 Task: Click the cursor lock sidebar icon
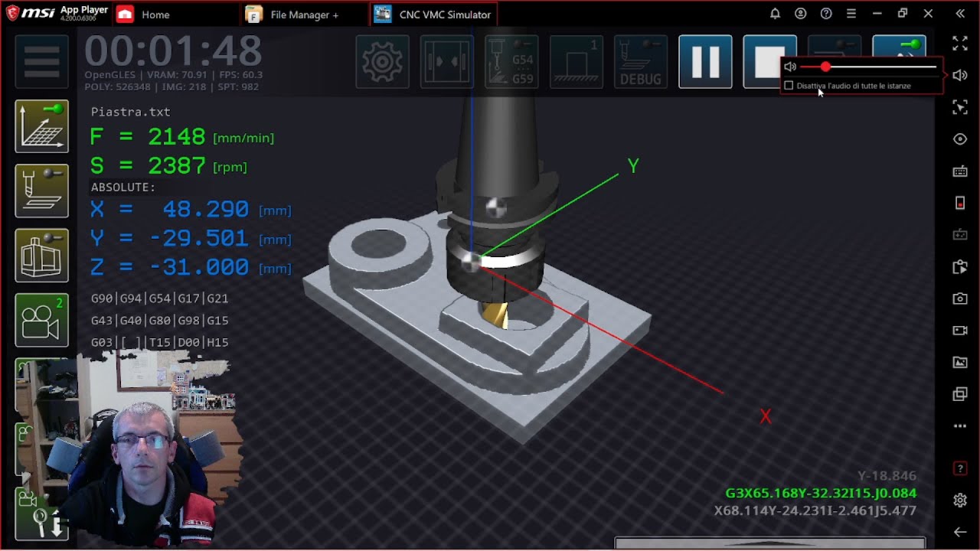(960, 108)
